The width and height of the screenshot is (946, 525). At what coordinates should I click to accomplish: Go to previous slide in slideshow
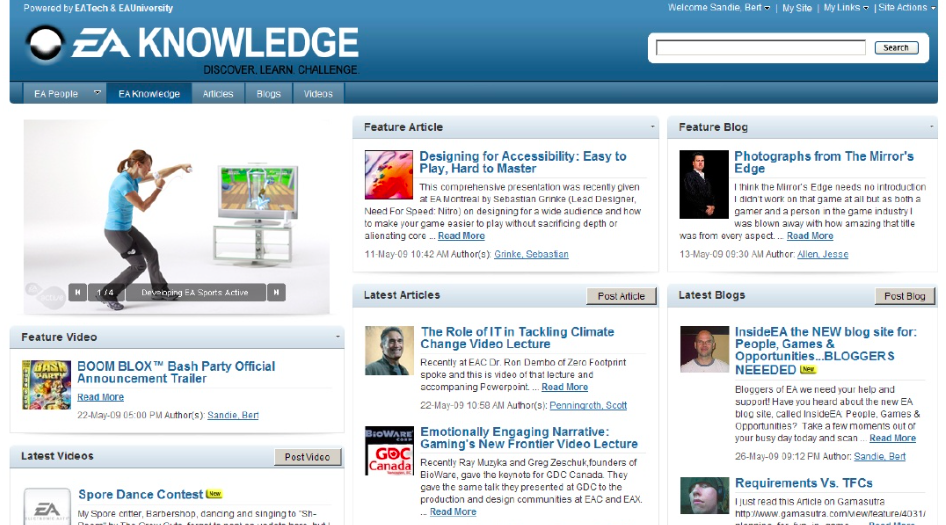click(77, 293)
